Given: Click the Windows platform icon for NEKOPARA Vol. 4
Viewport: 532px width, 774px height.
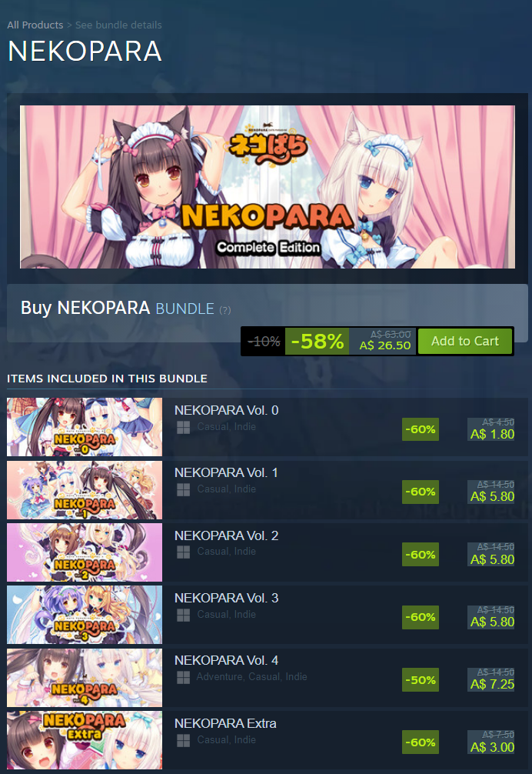Looking at the screenshot, I should click(184, 677).
